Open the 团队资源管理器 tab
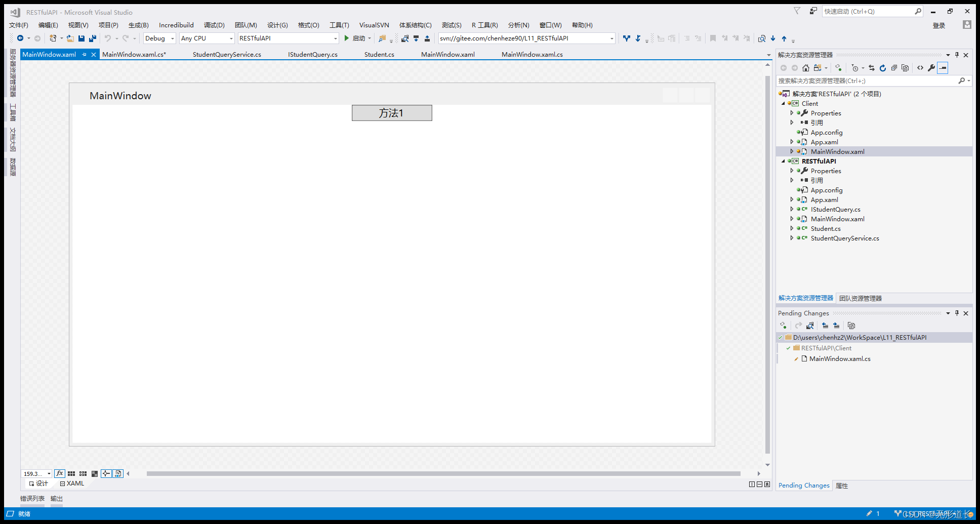 click(861, 298)
